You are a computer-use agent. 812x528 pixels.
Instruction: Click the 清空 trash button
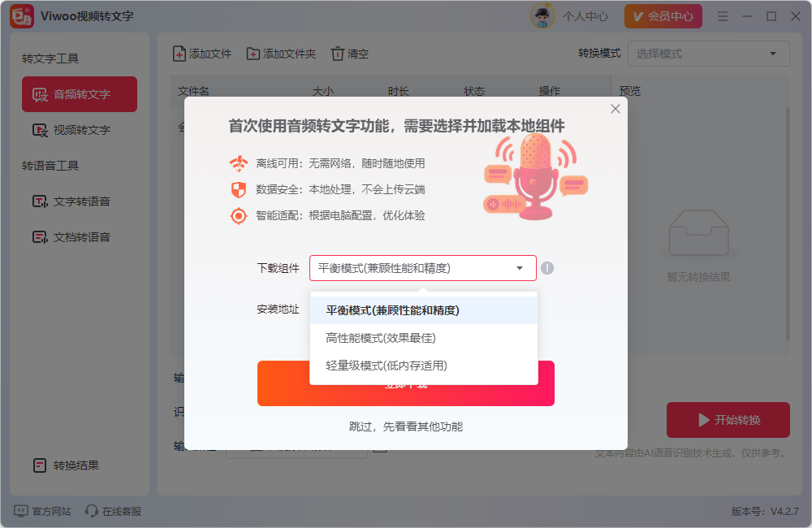click(x=350, y=54)
